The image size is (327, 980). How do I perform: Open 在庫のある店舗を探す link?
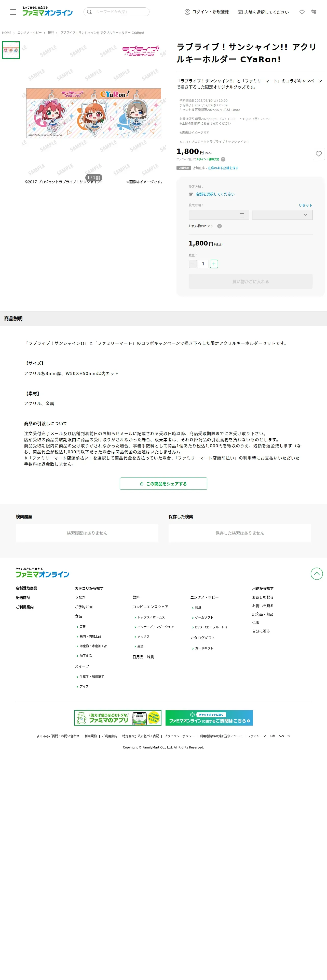tap(223, 168)
